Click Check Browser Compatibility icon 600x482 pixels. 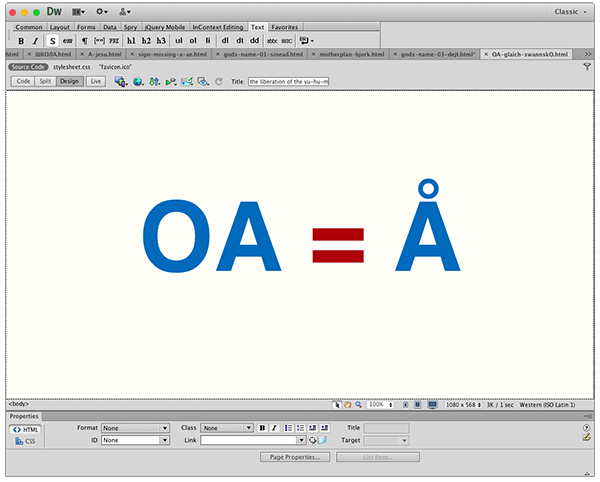tap(187, 81)
